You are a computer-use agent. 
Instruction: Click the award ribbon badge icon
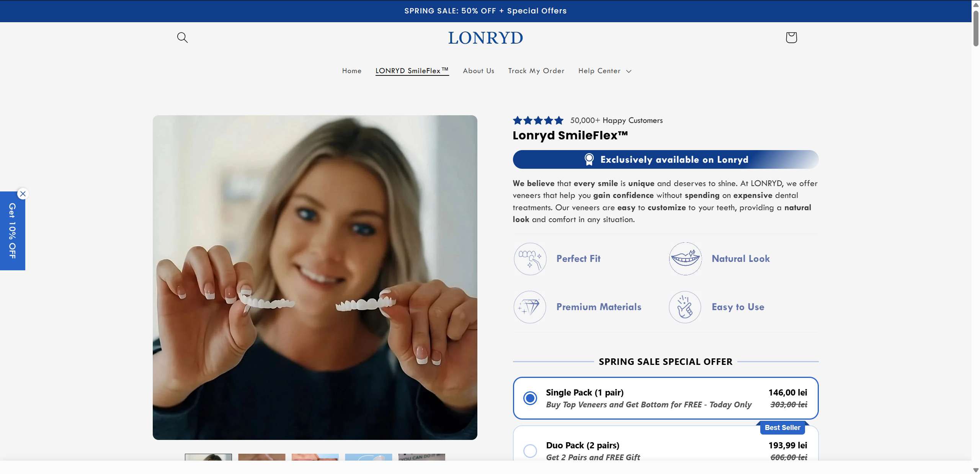point(589,160)
